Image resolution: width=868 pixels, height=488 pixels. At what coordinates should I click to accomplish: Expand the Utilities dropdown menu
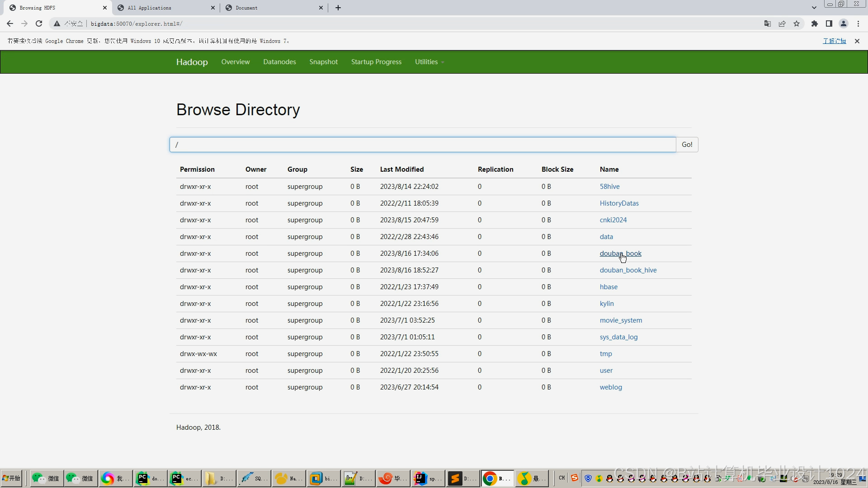click(x=429, y=62)
